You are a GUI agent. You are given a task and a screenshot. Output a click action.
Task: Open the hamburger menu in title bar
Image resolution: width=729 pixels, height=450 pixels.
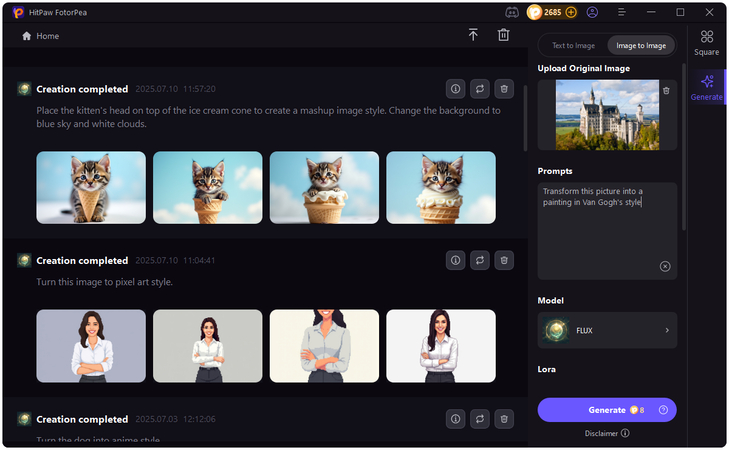pyautogui.click(x=621, y=13)
